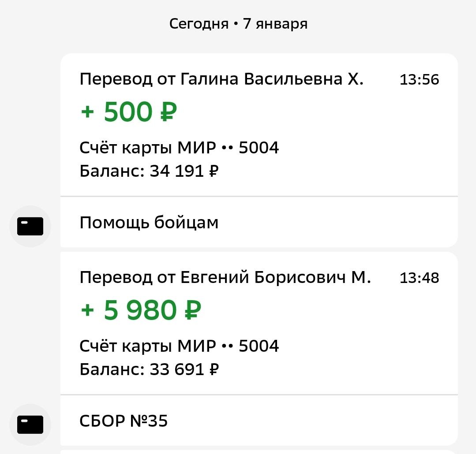This screenshot has height=454, width=476.
Task: Open the transfer from Галина Васильевна Х.
Action: coord(221,79)
